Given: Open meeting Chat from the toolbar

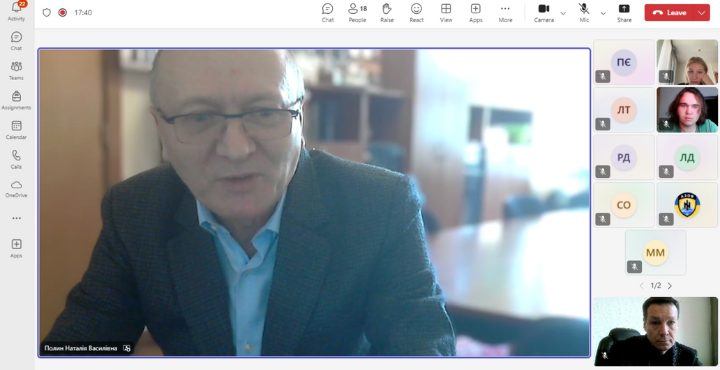Looking at the screenshot, I should [327, 12].
